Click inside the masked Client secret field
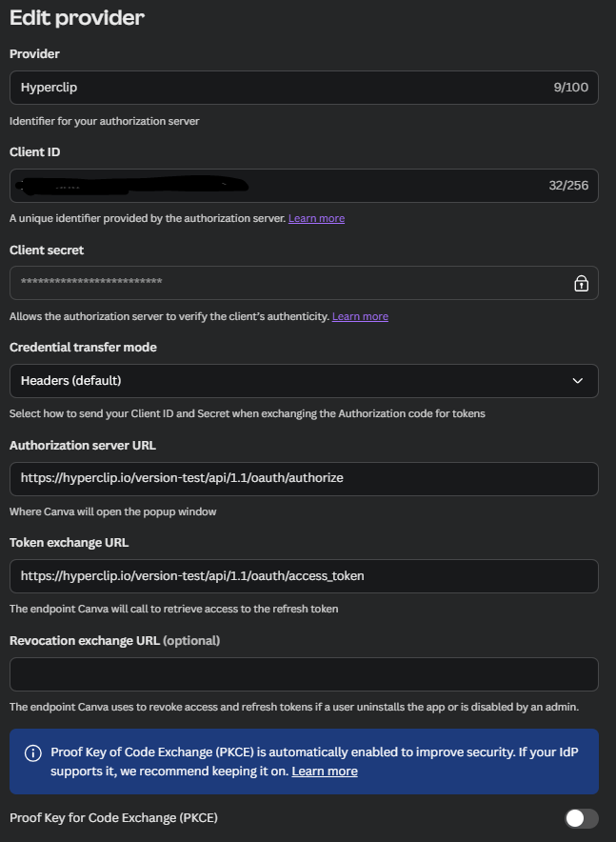The height and width of the screenshot is (842, 616). [x=286, y=283]
